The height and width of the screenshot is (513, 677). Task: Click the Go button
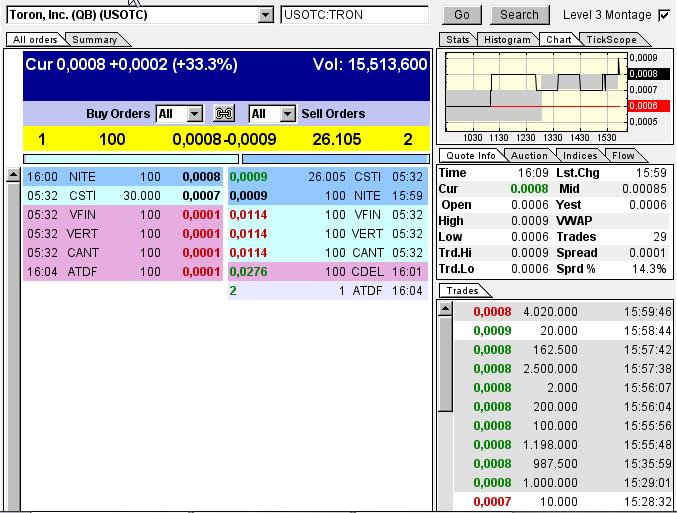point(462,15)
